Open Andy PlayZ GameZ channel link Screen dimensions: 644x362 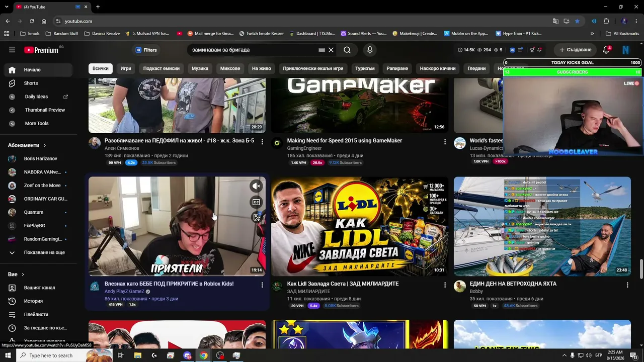click(124, 292)
